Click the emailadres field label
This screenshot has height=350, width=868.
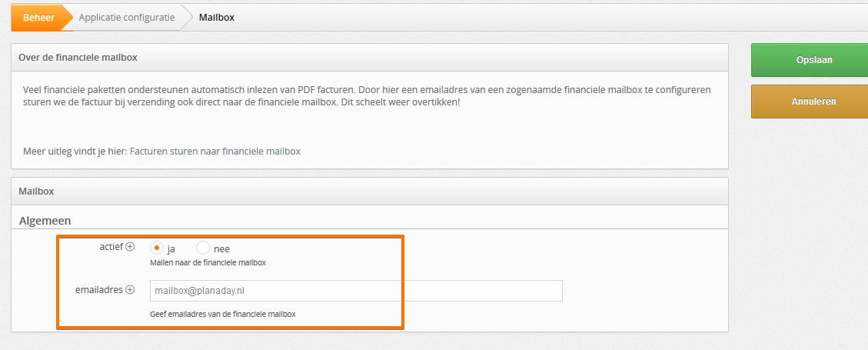tap(99, 289)
